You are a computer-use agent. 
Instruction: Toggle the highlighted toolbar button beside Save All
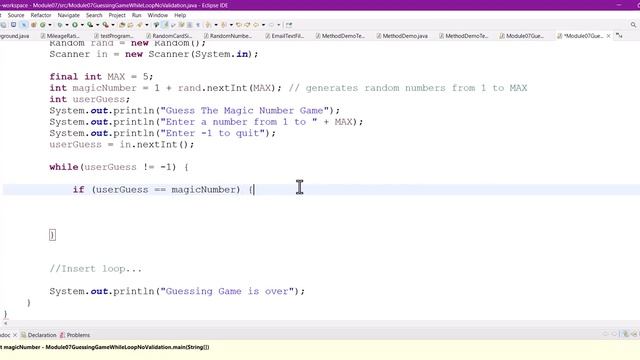coord(24,25)
